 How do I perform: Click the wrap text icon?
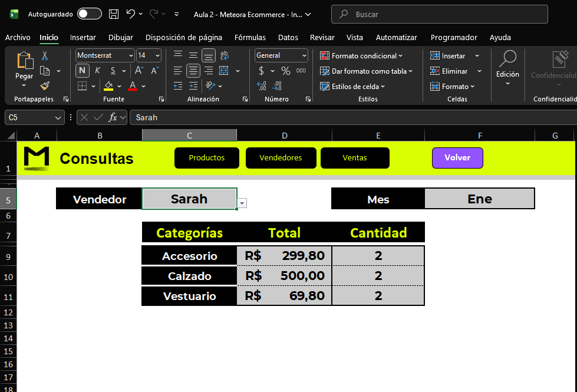(224, 55)
